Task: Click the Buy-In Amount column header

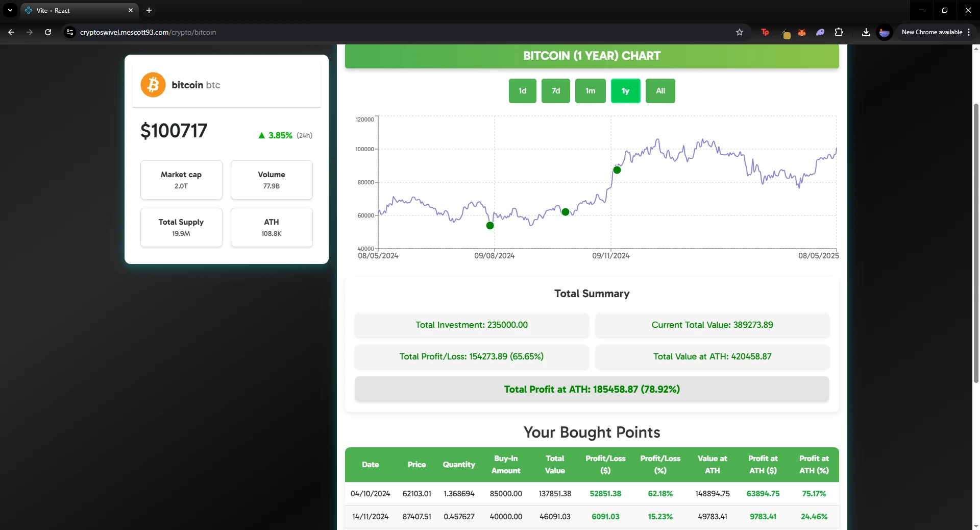Action: [x=506, y=465]
